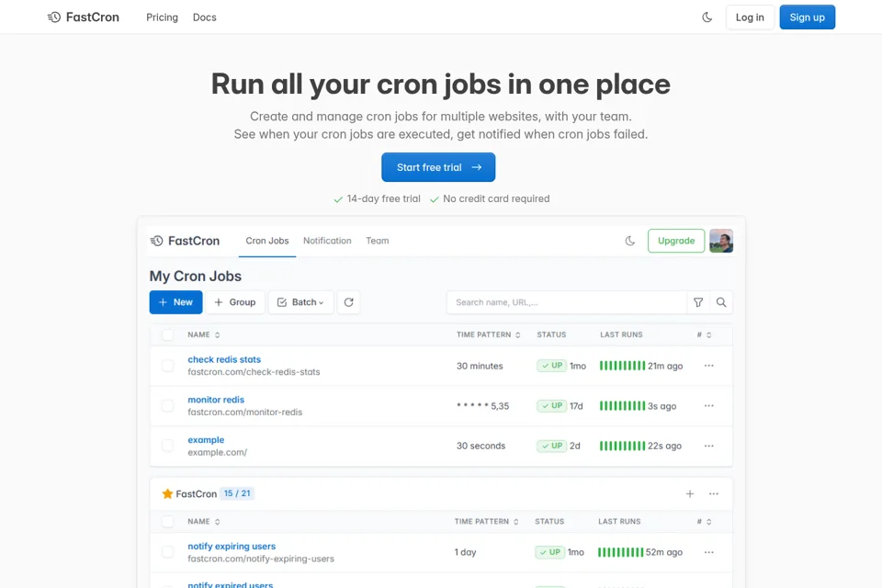The image size is (882, 588).
Task: Click the Group button
Action: 235,302
